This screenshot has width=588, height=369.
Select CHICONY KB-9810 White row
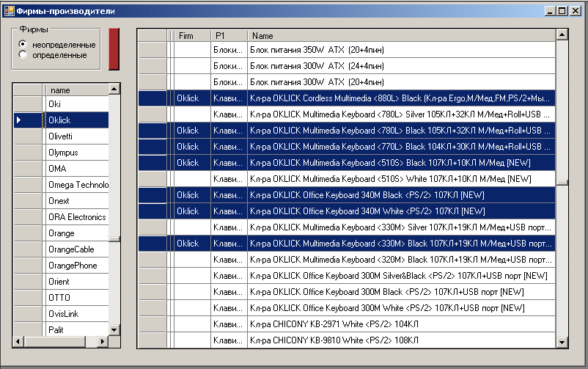coord(347,340)
